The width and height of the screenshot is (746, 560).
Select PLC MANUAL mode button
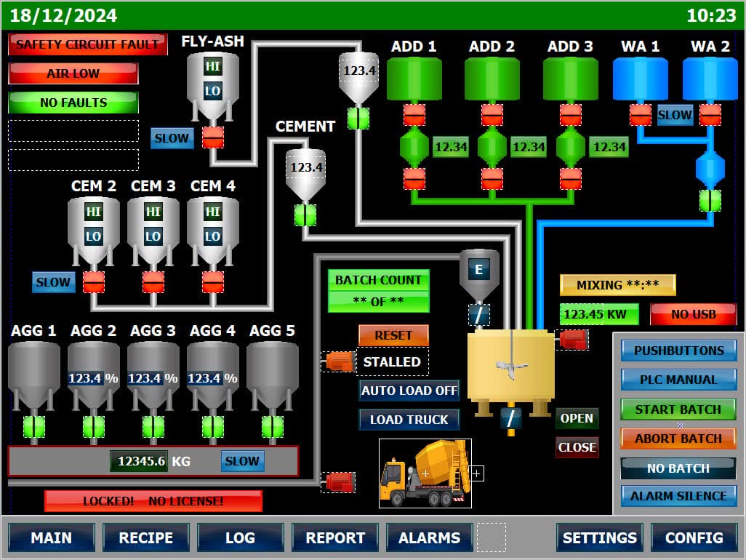point(678,380)
